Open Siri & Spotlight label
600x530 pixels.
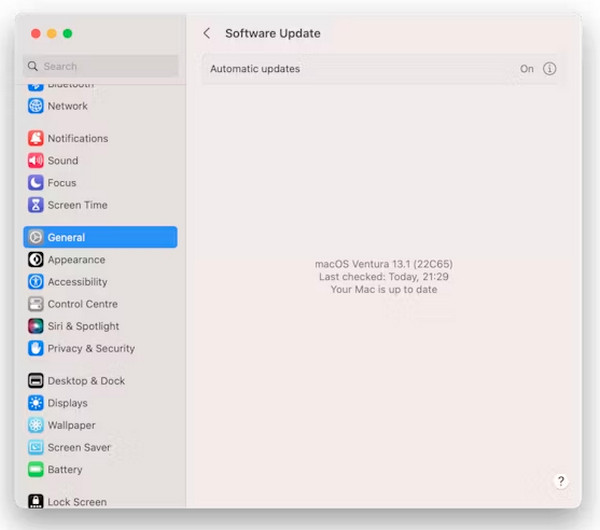tap(83, 326)
